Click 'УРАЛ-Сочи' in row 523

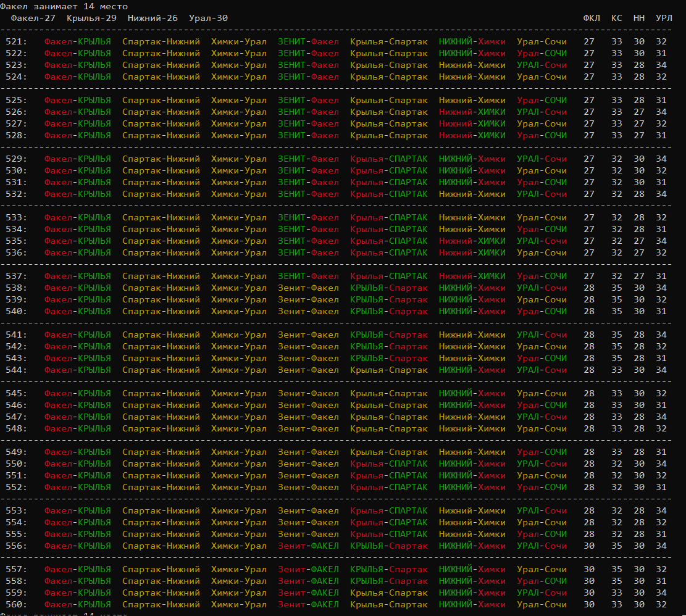pyautogui.click(x=542, y=65)
